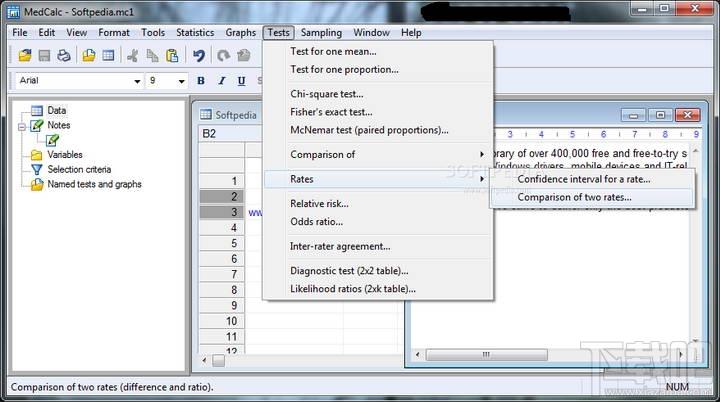The image size is (720, 402).
Task: Open the Arial font name dropdown
Action: [137, 81]
